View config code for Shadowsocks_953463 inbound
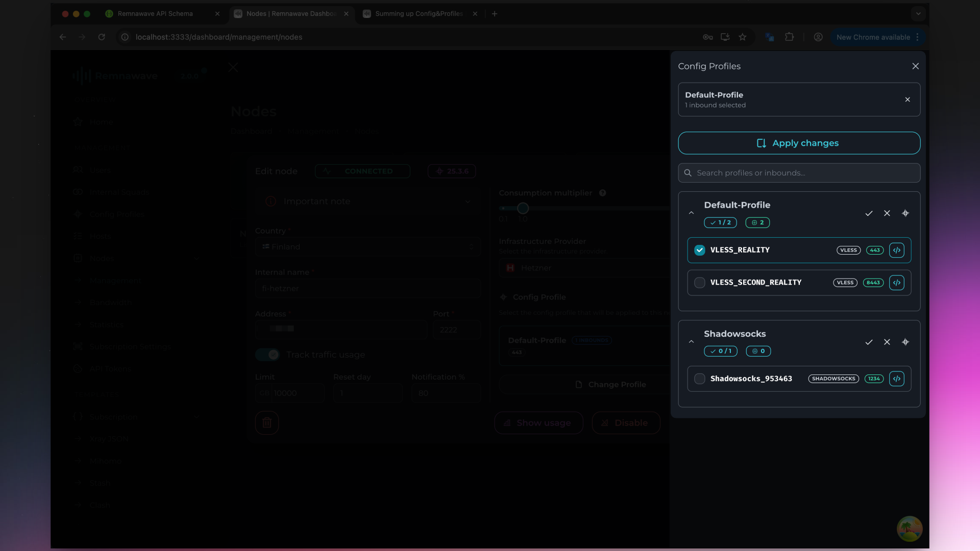Screen dimensions: 980x551 [x=897, y=379]
